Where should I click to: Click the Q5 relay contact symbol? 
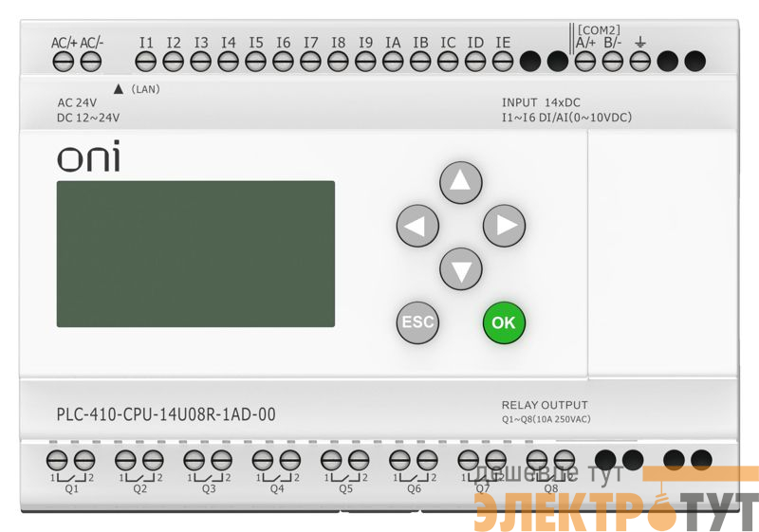[x=345, y=478]
